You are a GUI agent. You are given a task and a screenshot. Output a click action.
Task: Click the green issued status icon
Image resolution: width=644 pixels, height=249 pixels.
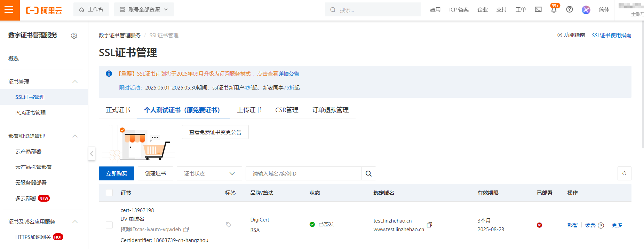[x=312, y=224]
